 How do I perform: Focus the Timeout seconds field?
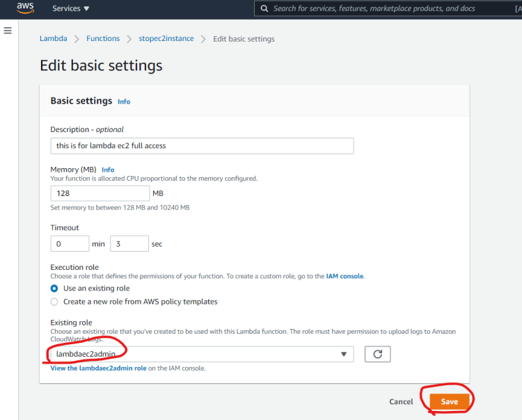tap(129, 244)
